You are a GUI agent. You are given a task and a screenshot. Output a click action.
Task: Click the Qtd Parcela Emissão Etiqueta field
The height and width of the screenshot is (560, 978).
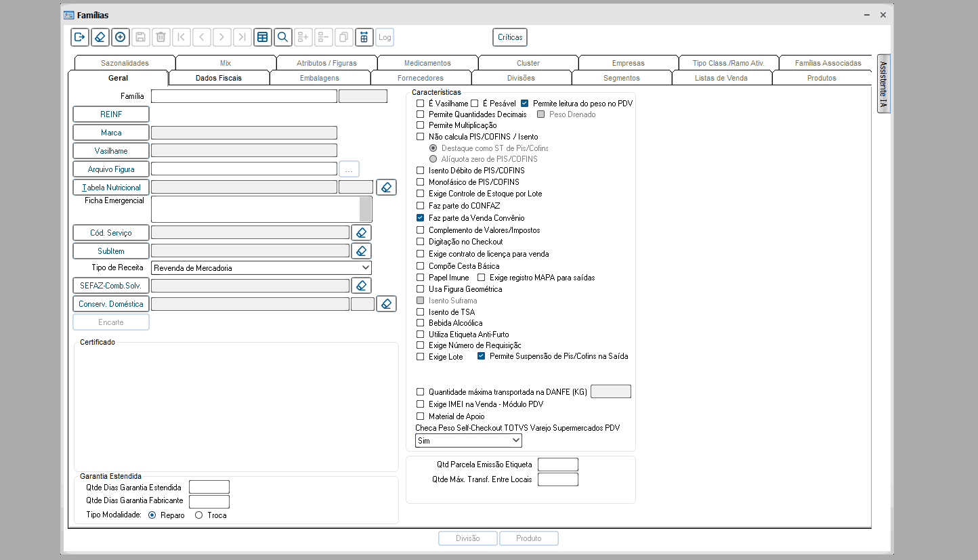pos(558,465)
